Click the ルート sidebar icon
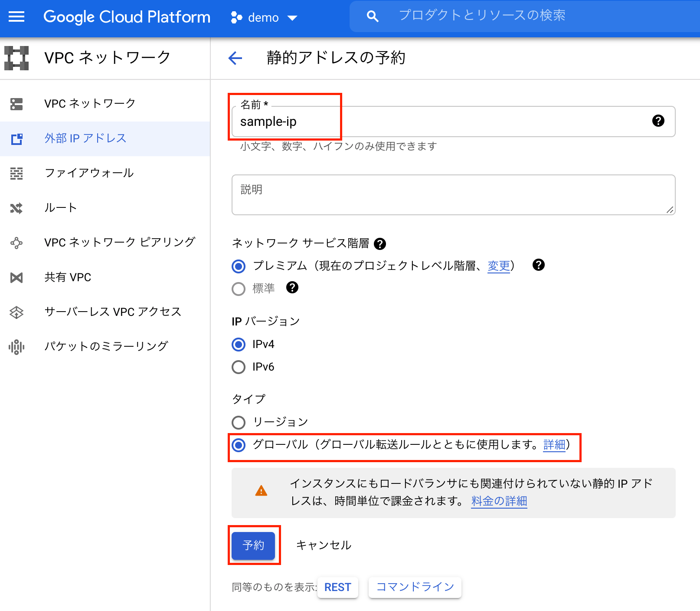Image resolution: width=700 pixels, height=611 pixels. pyautogui.click(x=16, y=207)
